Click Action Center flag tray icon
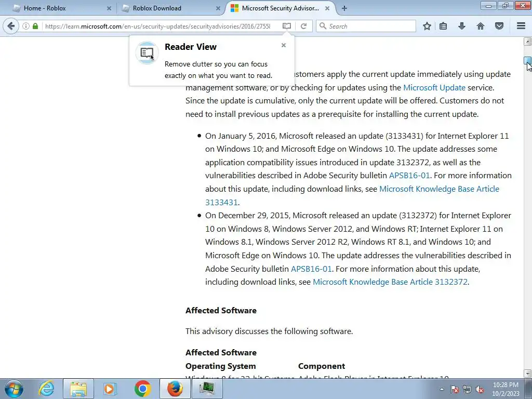 455,389
